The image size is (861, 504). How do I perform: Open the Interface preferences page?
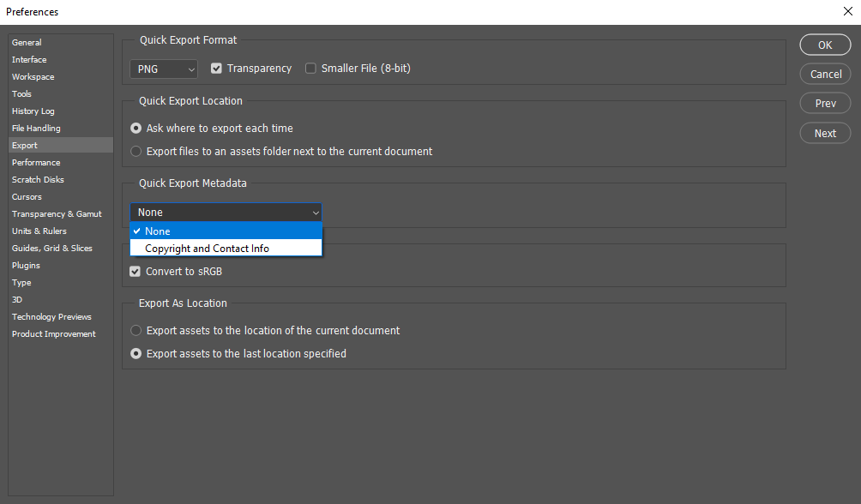tap(29, 59)
